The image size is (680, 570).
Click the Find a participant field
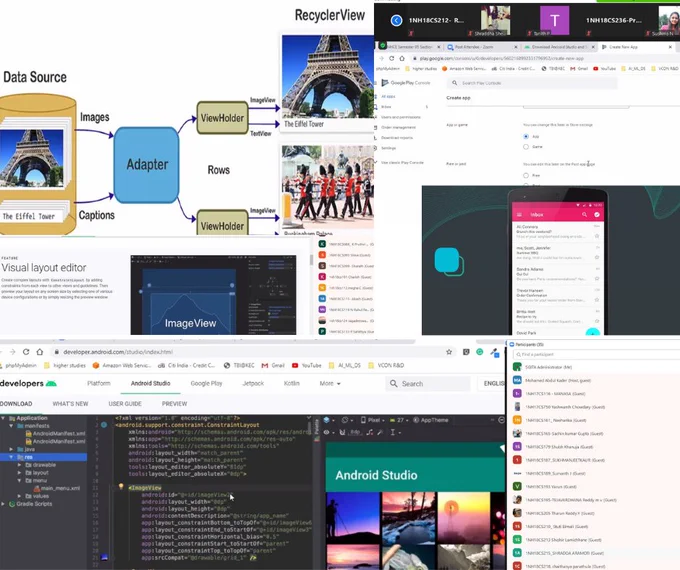595,354
